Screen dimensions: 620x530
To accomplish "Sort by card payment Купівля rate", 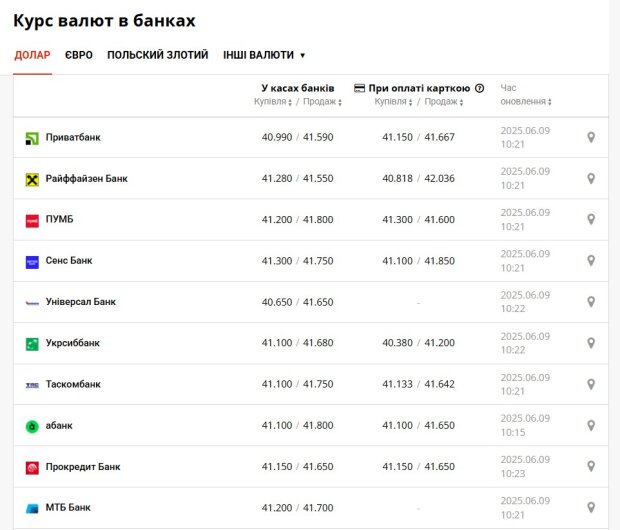I will coord(393,102).
